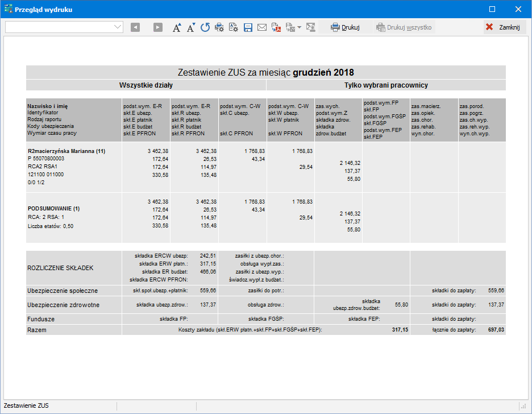Click the previous page arrow button
Viewport: 532px width, 414px height.
(x=135, y=27)
